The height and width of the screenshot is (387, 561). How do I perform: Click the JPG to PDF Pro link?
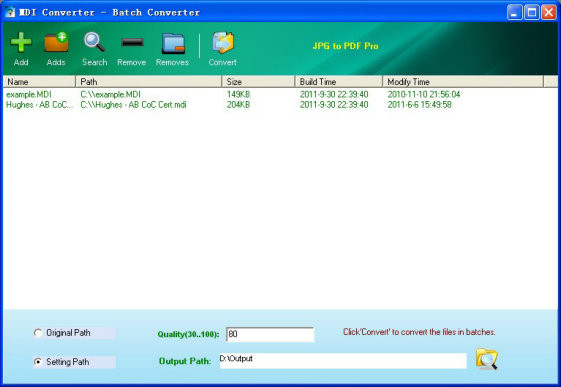tap(345, 46)
